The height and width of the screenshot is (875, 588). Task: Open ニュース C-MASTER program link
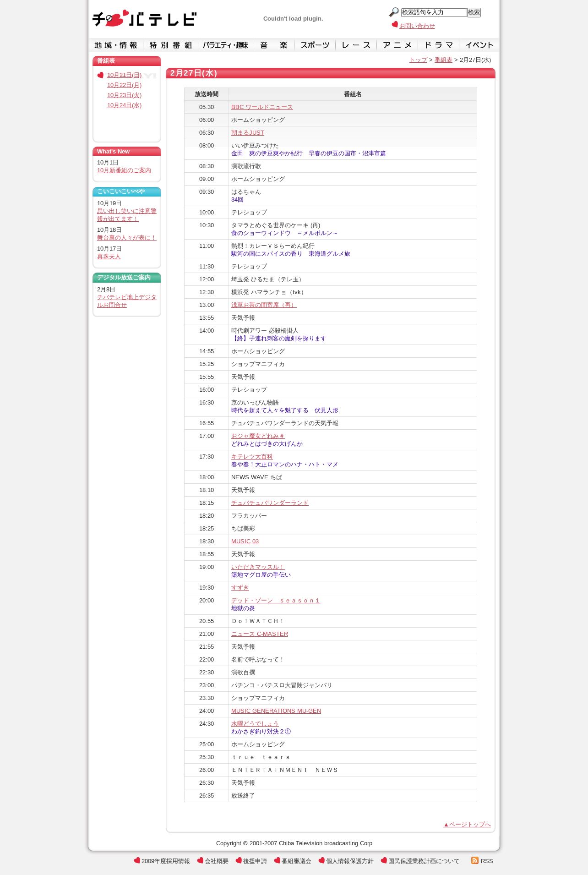[260, 634]
